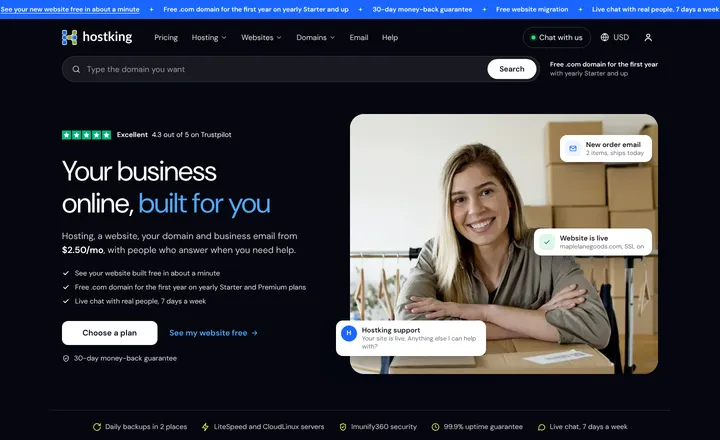Click the Chat with us button
720x440 pixels.
click(557, 38)
